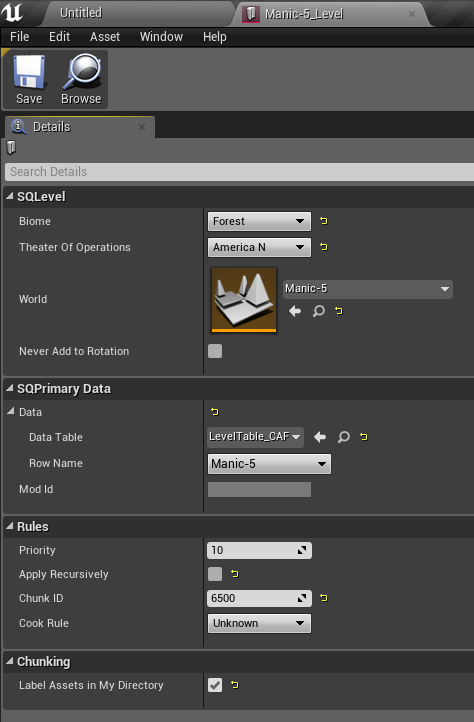The width and height of the screenshot is (474, 722).
Task: Use selected asset arrow for Data Table
Action: coord(320,437)
